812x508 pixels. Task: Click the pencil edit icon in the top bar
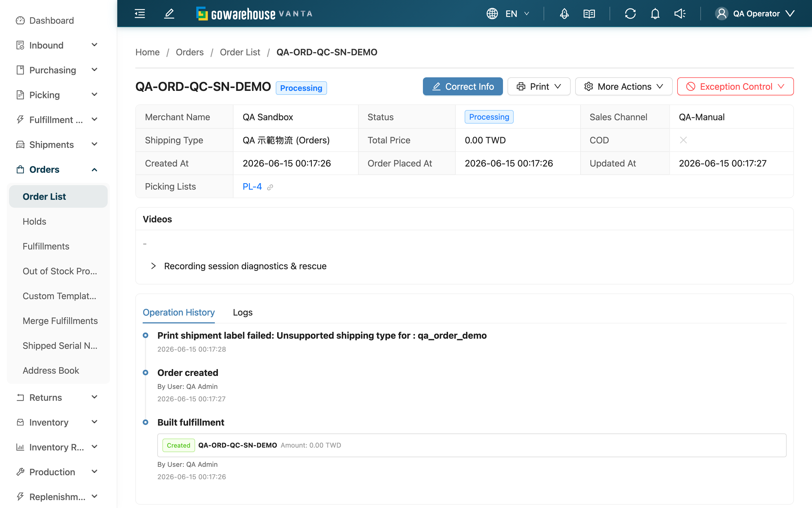(x=169, y=14)
